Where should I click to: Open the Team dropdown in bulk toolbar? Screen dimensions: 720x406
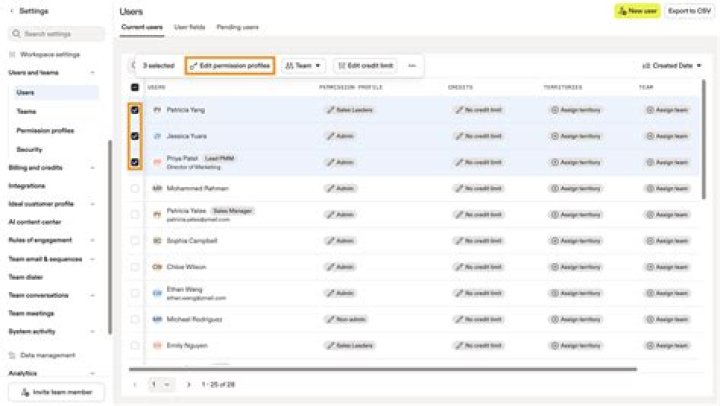(x=303, y=66)
